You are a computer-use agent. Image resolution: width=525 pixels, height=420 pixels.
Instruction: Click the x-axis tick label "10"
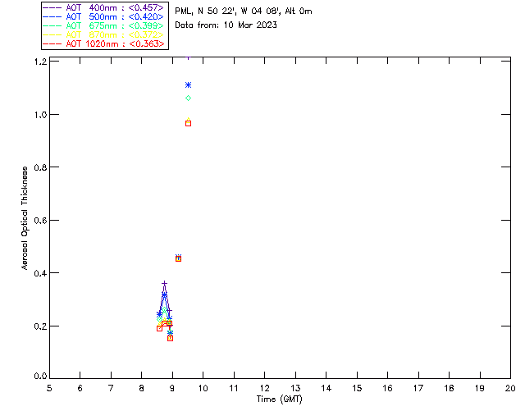coord(203,388)
